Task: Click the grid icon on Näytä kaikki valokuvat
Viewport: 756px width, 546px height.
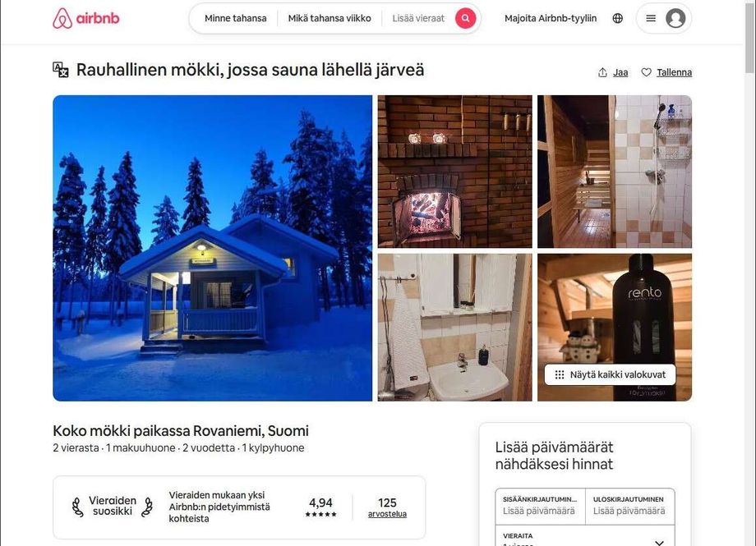Action: 560,374
